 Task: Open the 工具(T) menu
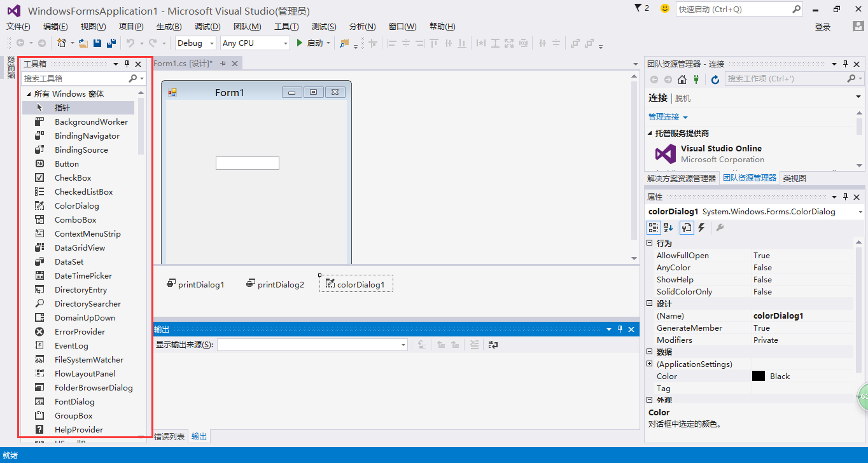[286, 26]
